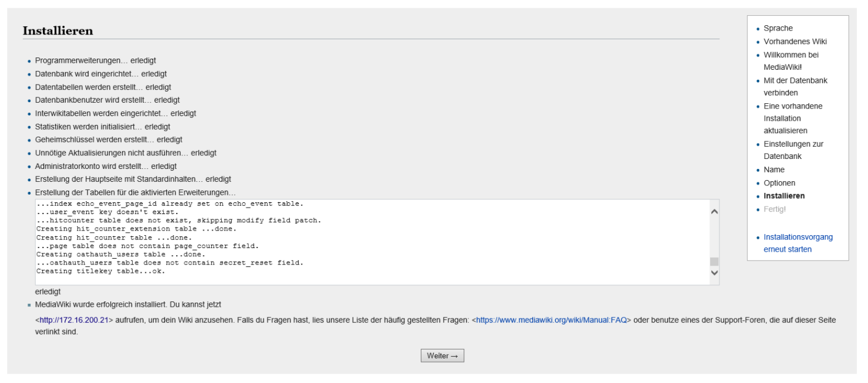Viewport: 868px width, 383px height.
Task: Click log line 'Creating hit_counter table ...done.'
Action: tap(114, 237)
